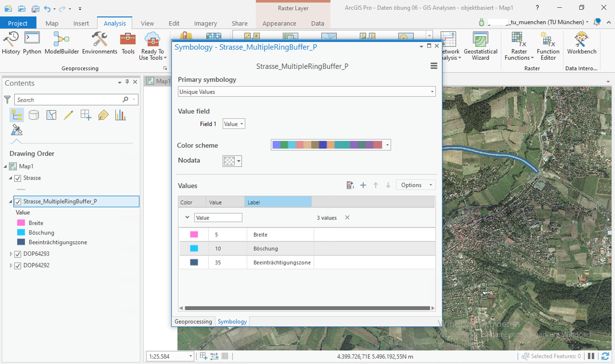Expand the DOP64292 layer

click(x=11, y=265)
